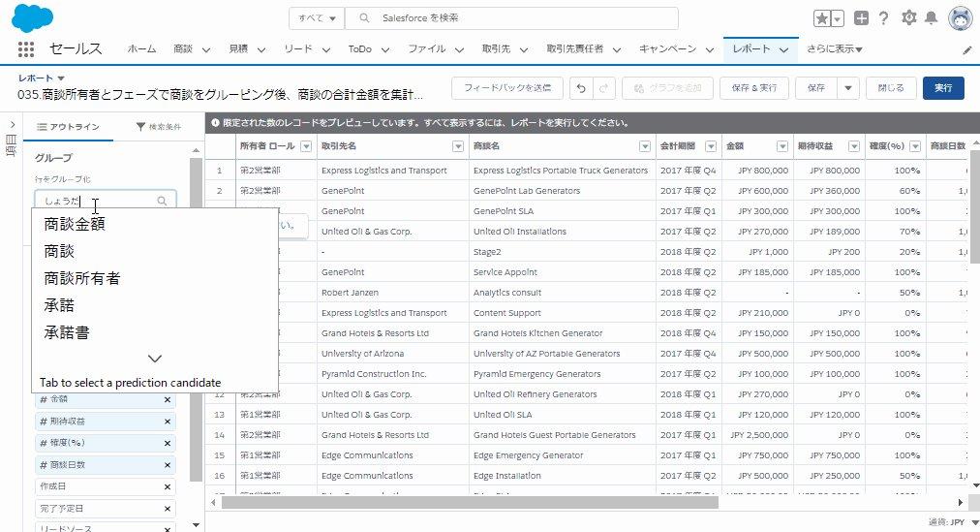Open the save options dropdown arrow
This screenshot has height=532, width=980.
coord(848,88)
